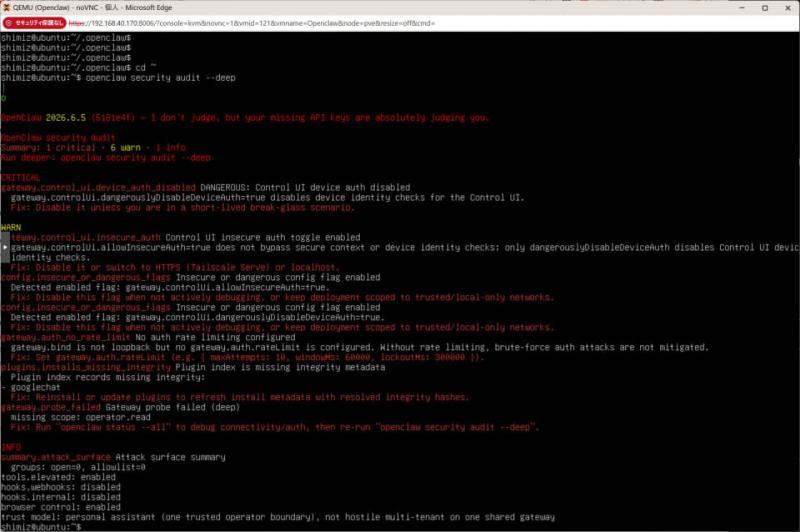Open the noVNC control bar handle arrow

[x=5, y=247]
